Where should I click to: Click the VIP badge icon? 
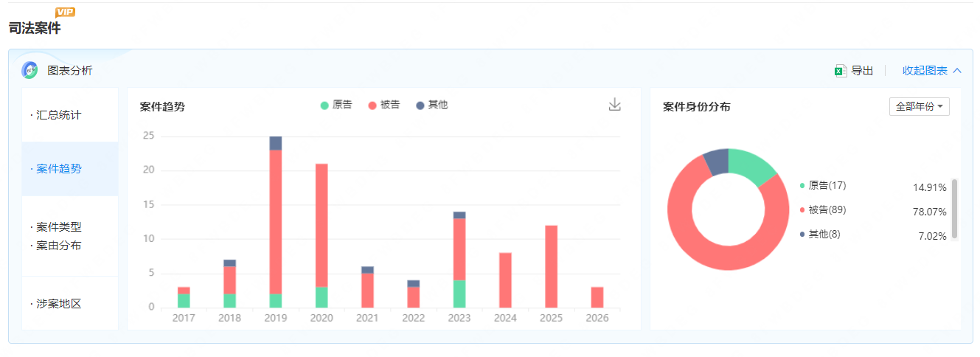tap(65, 12)
